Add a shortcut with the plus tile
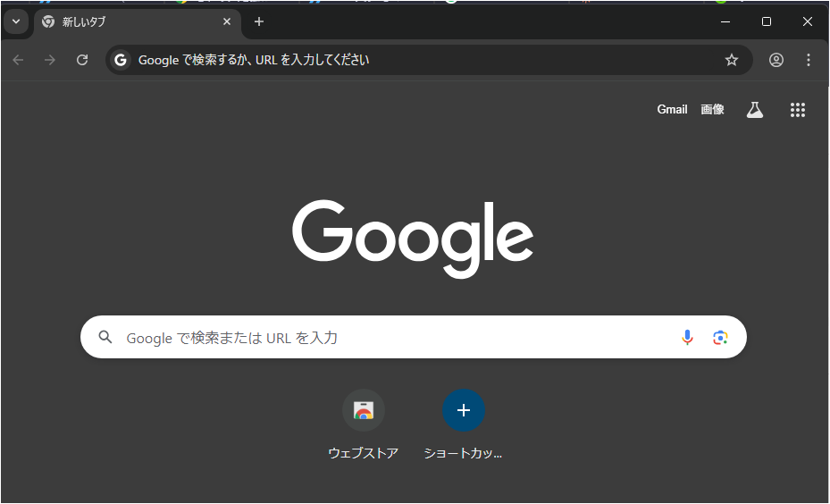This screenshot has height=504, width=830. coord(464,410)
